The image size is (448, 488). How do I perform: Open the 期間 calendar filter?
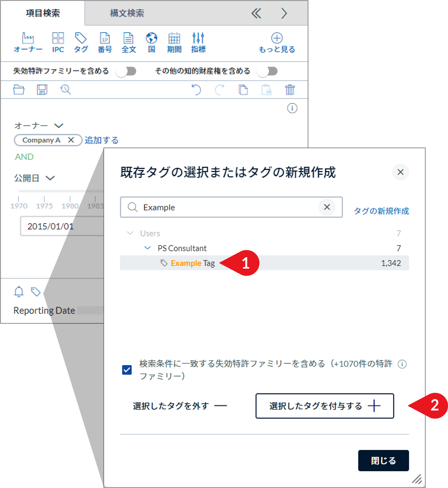pyautogui.click(x=174, y=38)
